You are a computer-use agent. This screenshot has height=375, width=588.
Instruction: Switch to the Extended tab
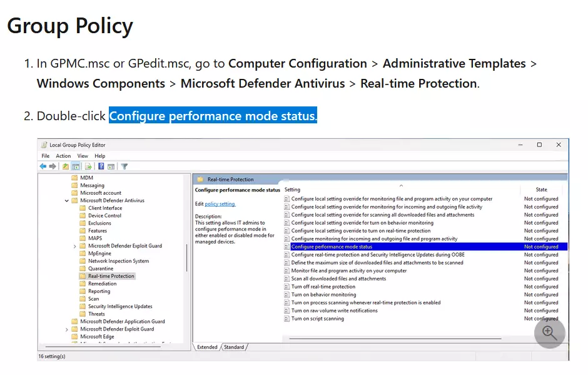207,347
